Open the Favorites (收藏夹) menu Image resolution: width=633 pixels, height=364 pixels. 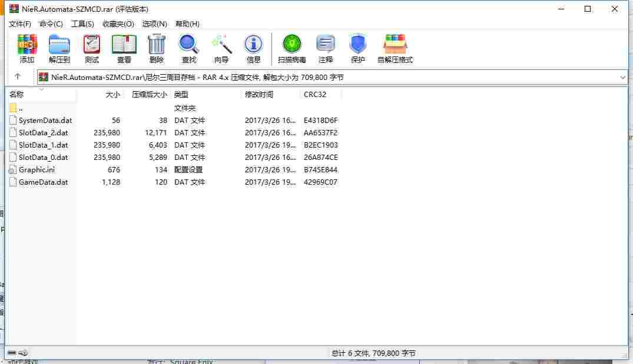click(118, 24)
